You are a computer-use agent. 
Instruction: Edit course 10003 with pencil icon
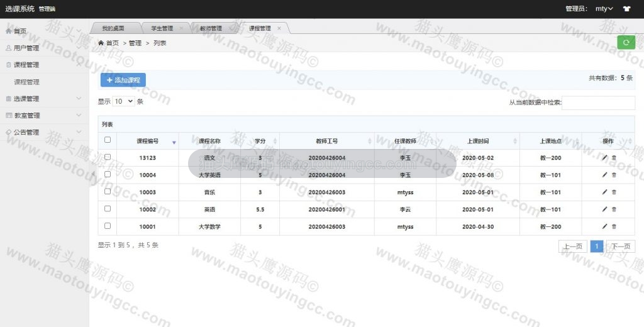[604, 192]
